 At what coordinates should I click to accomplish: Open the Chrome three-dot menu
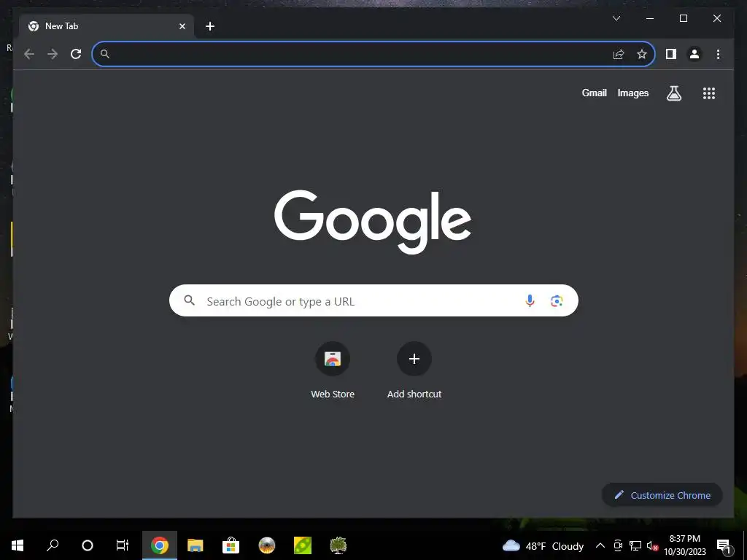(x=718, y=54)
